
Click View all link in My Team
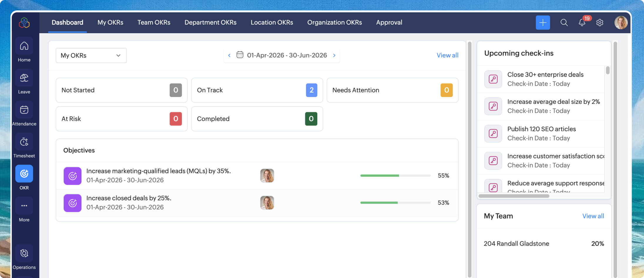[593, 216]
